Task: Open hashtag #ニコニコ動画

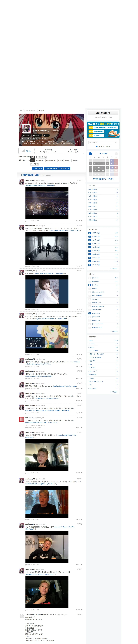Action: tap(93, 351)
